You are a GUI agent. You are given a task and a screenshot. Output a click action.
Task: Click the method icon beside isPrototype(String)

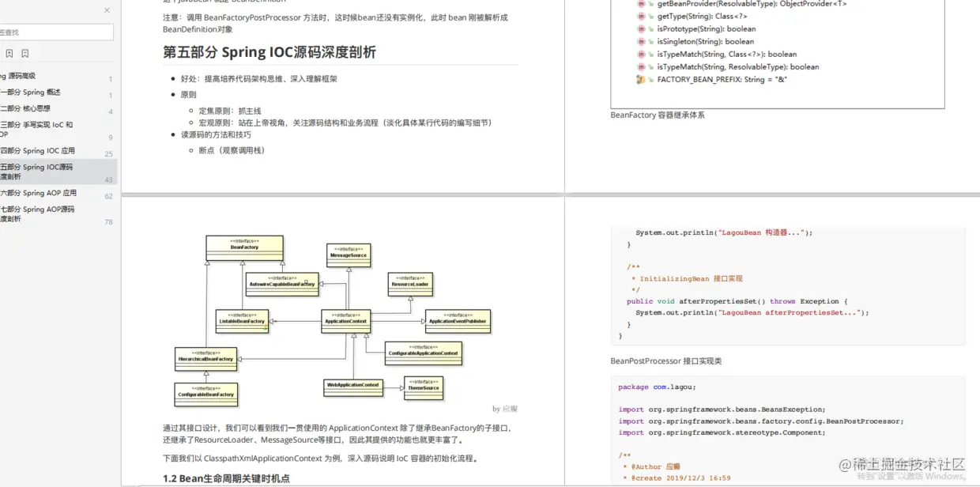[x=641, y=29]
